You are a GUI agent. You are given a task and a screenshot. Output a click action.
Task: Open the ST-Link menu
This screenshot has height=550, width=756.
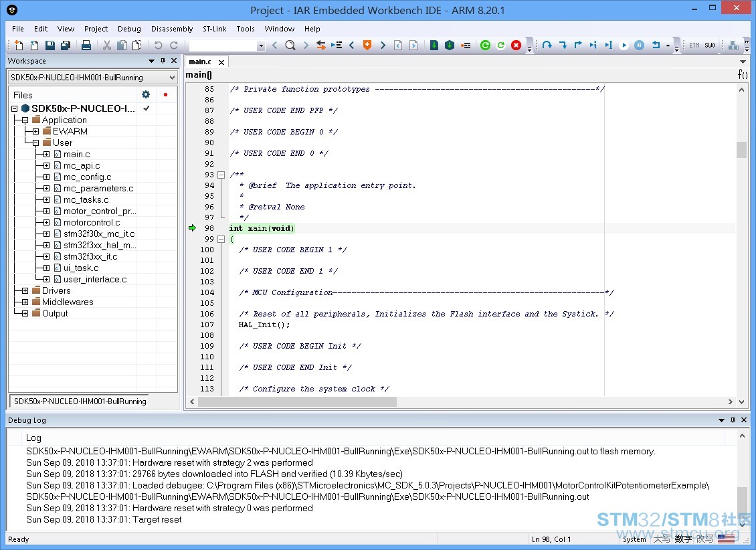[215, 29]
